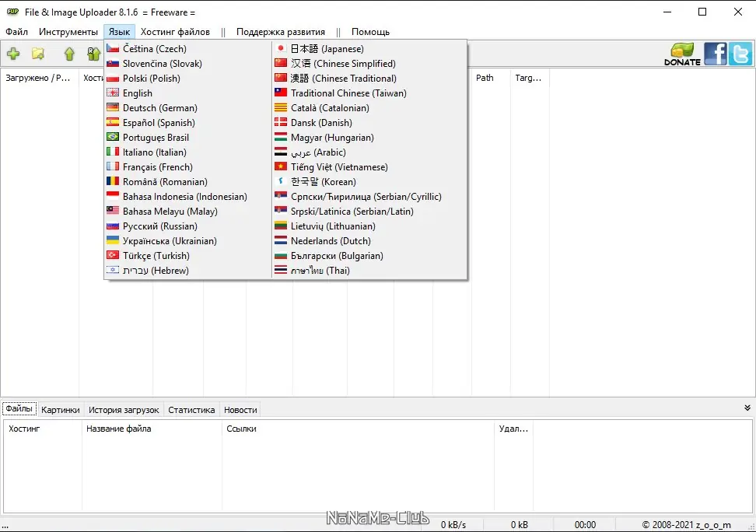756x532 pixels.
Task: Open the Инструменты menu
Action: point(68,32)
